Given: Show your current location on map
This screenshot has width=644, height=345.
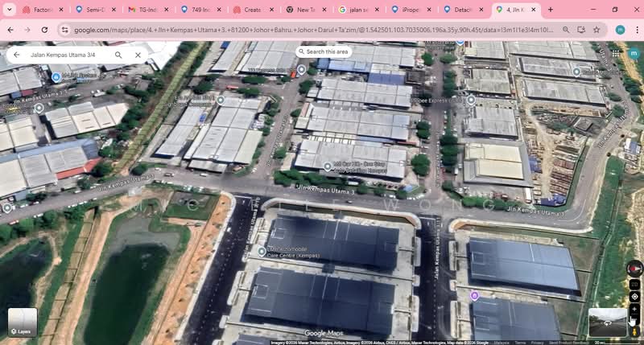Looking at the screenshot, I should (634, 297).
